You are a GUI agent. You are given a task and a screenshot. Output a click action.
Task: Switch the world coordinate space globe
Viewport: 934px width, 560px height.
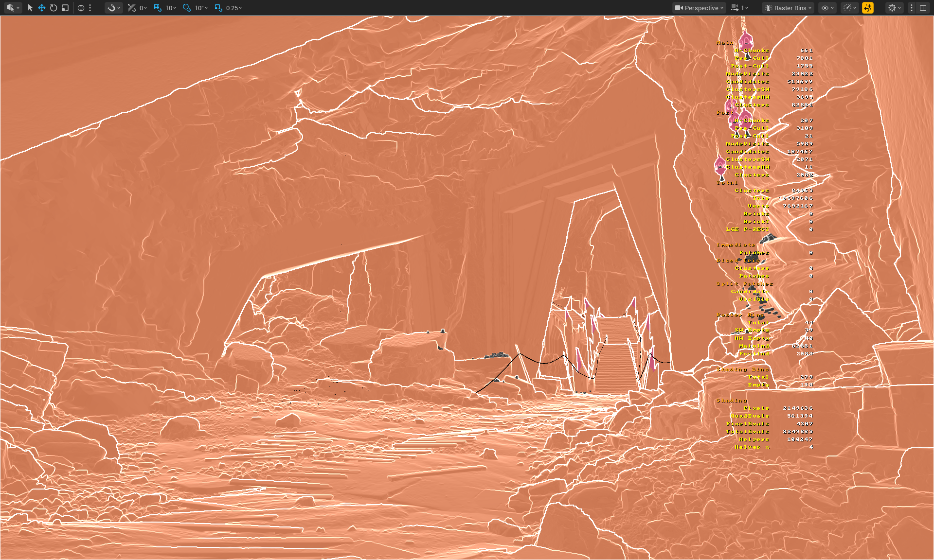pyautogui.click(x=81, y=8)
